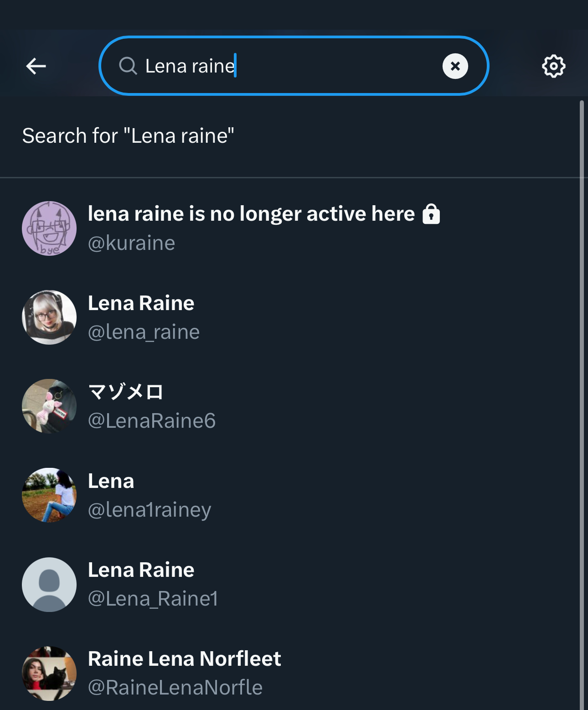Click the magnifying glass search icon

128,66
